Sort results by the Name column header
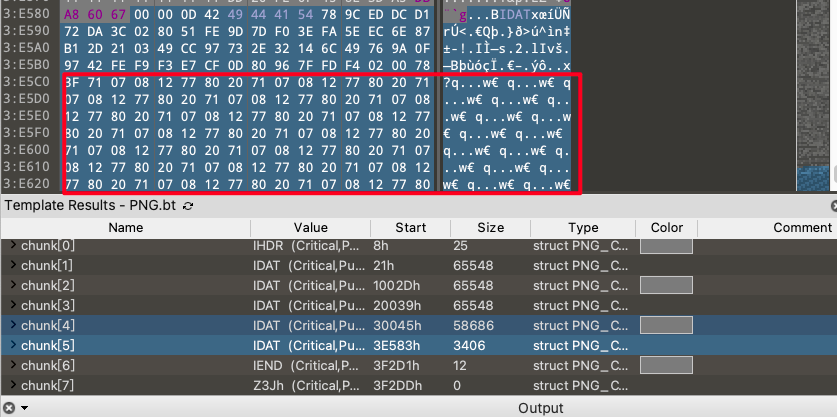837x417 pixels. point(125,227)
